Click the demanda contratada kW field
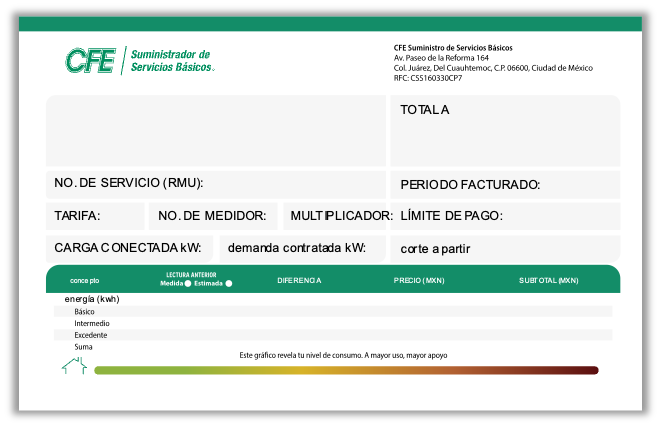Viewport: 660px width, 427px height. pos(301,248)
